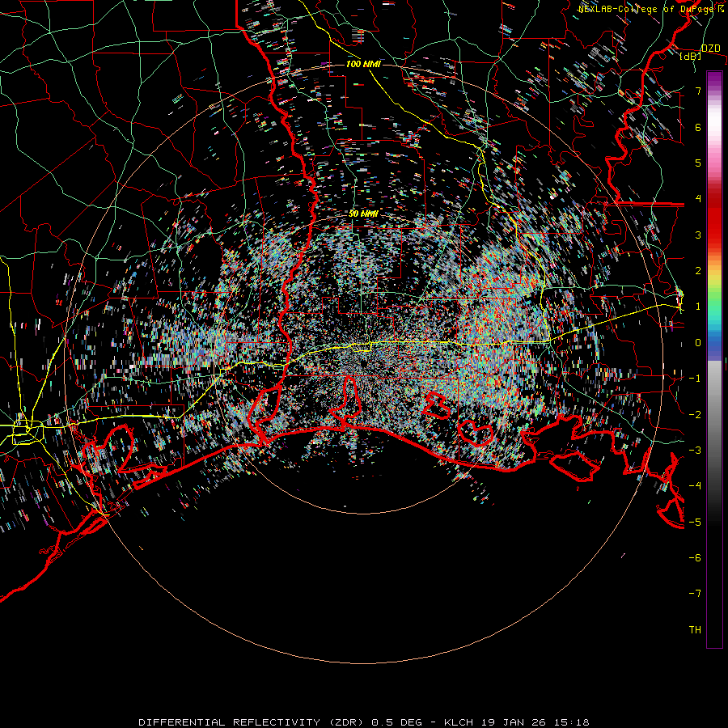The height and width of the screenshot is (728, 728).
Task: Click the TH threshold label
Action: (695, 630)
